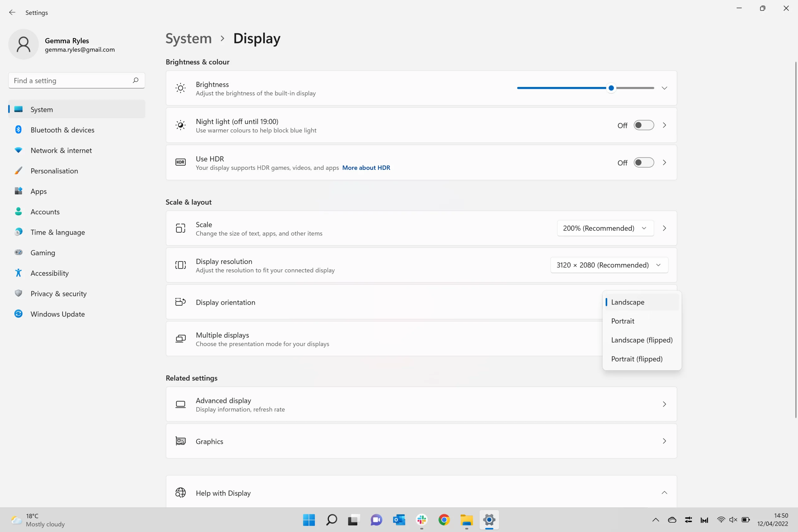Open Gaming settings

[43, 252]
